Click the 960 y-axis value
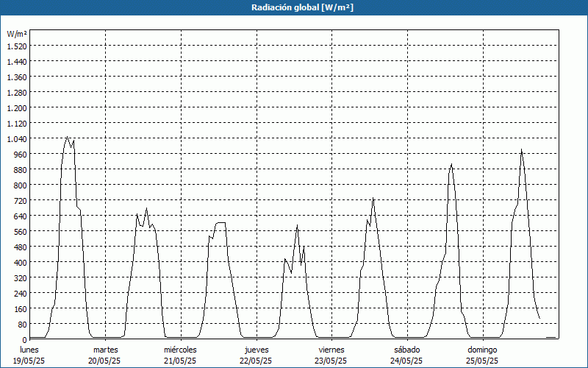This screenshot has height=368, width=588. coord(21,155)
